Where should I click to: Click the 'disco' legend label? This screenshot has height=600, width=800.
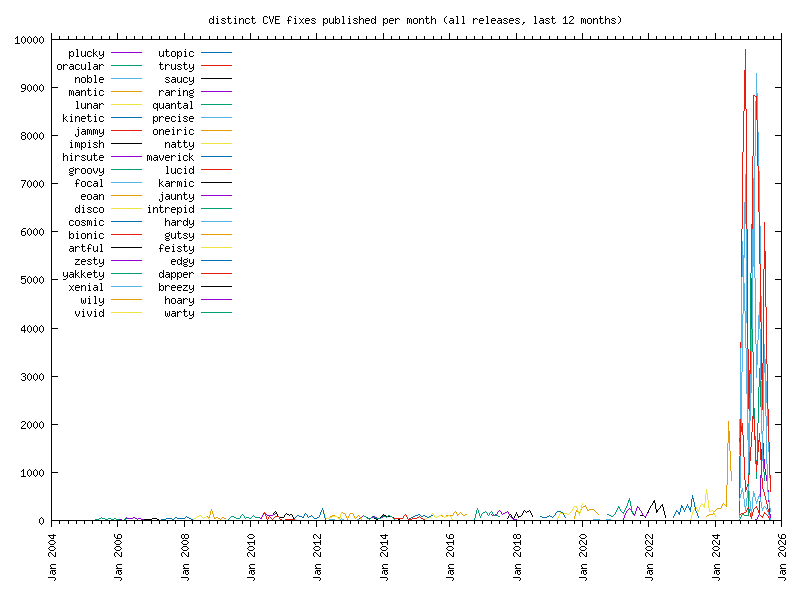(89, 209)
